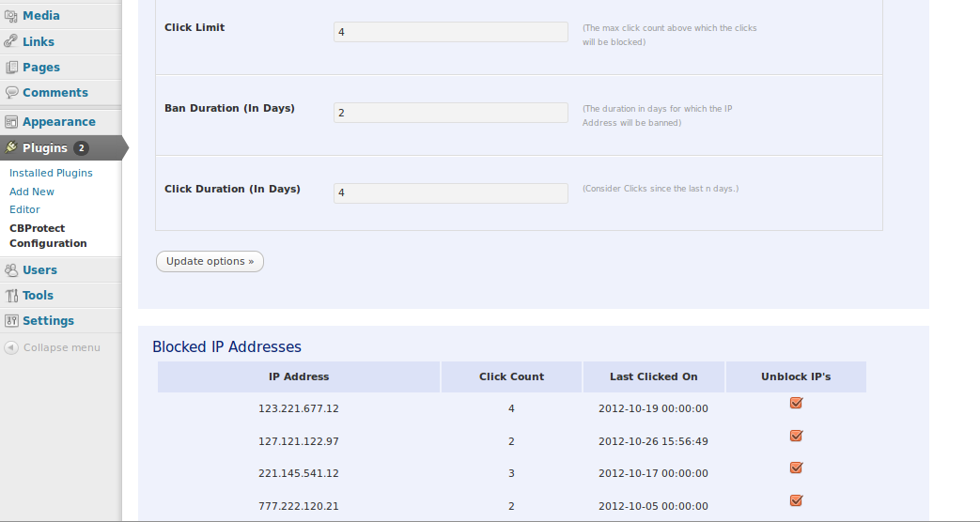Open Add New plugin link
This screenshot has width=980, height=522.
32,192
